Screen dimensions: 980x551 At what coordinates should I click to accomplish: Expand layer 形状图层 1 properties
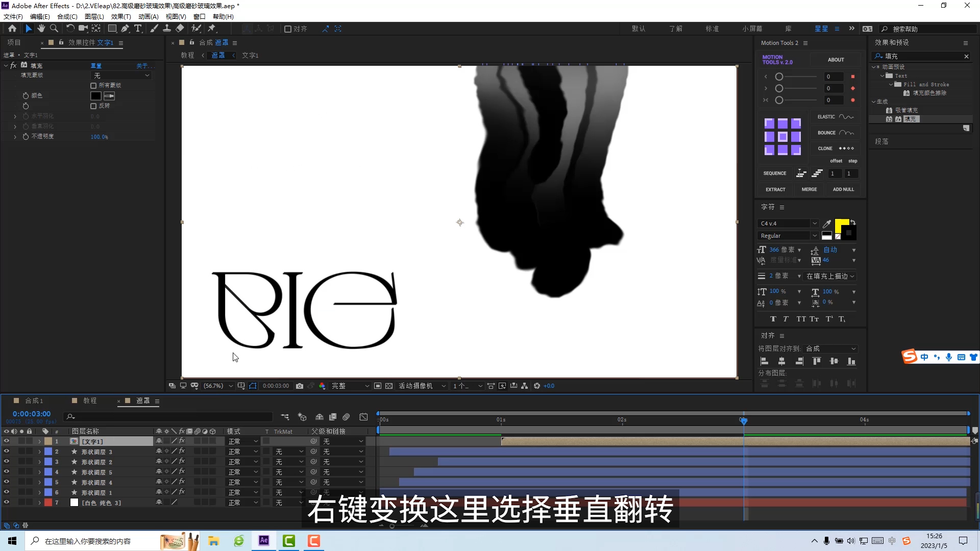39,492
